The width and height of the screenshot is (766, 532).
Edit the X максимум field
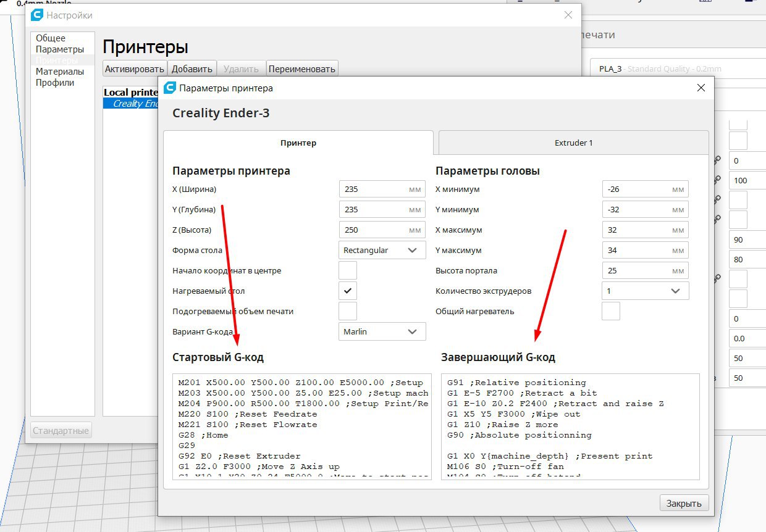(646, 230)
